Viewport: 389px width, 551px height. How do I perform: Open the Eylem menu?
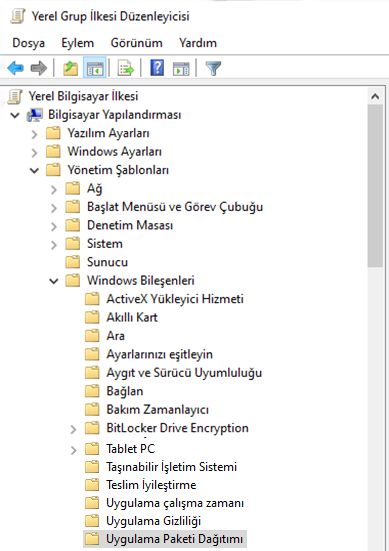(x=78, y=43)
